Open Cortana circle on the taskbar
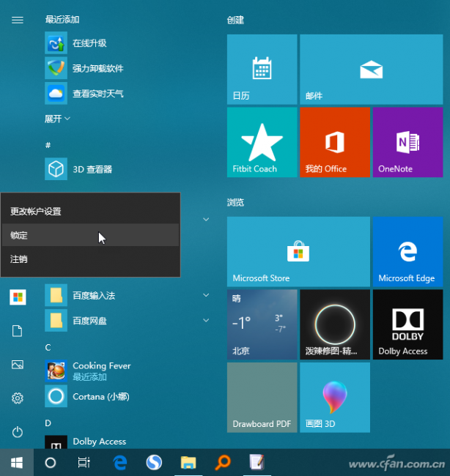 (51, 463)
